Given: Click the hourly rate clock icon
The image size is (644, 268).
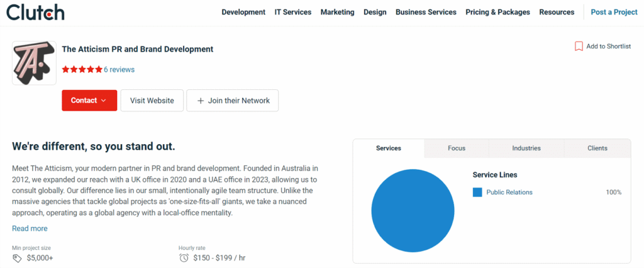Looking at the screenshot, I should tap(184, 258).
